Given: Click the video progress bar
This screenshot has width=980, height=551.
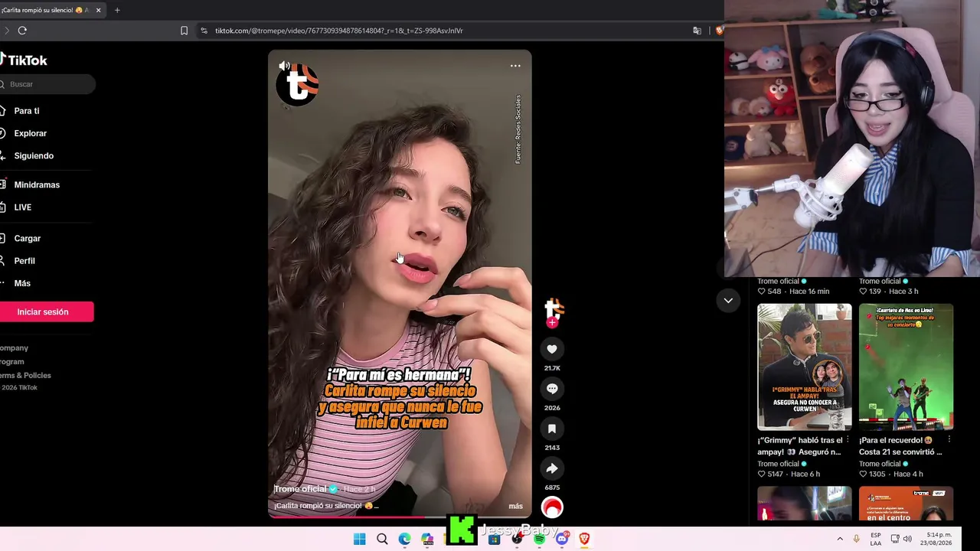Looking at the screenshot, I should click(400, 517).
